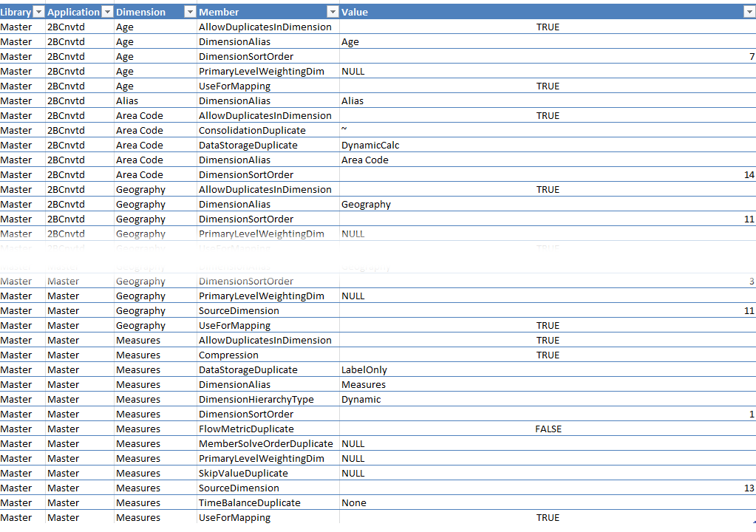756x532 pixels.
Task: Select 2BCnvtd Geography PrimaryLevelWeightingDim member cell
Action: 268,233
